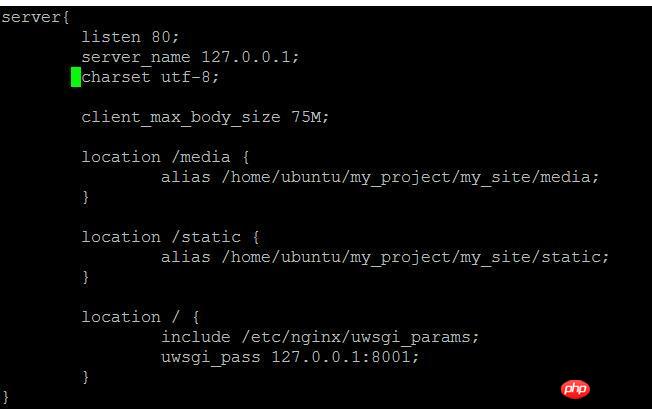
Task: Click the IP 127.0.0.1 after server_name
Action: [250, 57]
